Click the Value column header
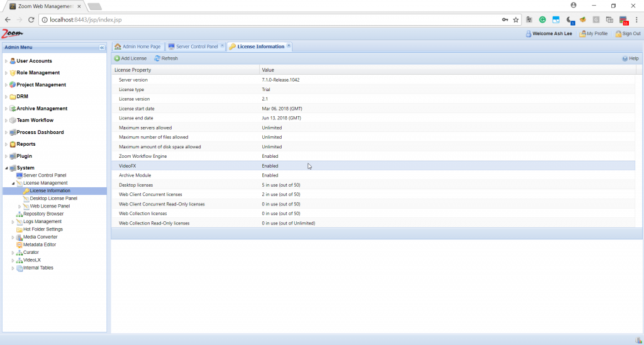 (448, 70)
